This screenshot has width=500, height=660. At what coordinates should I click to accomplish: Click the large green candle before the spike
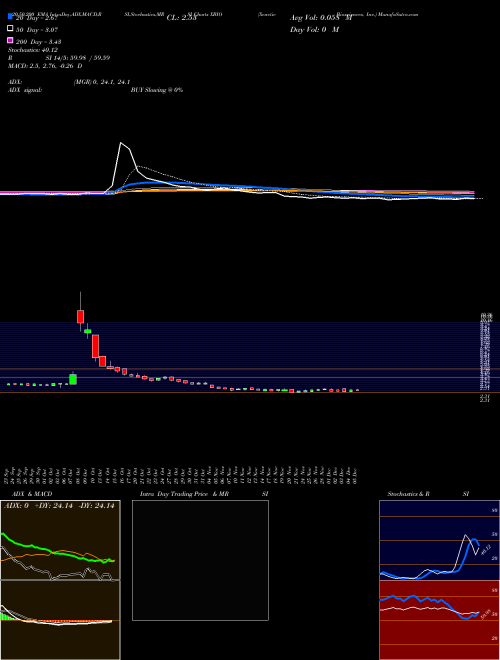[73, 379]
